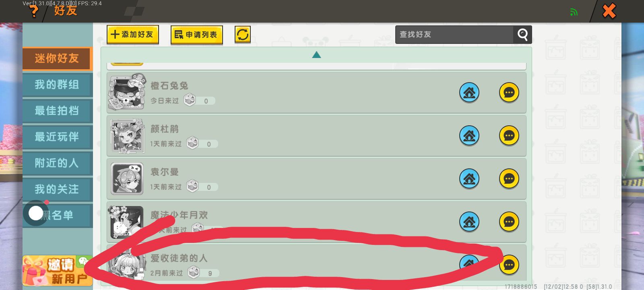644x290 pixels.
Task: Open chat with 爱收徒弟的人
Action: [x=509, y=265]
